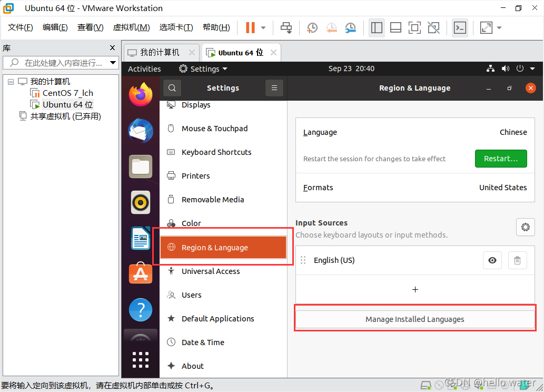544x392 pixels.
Task: Switch to the 我的计算机 tab
Action: [160, 53]
